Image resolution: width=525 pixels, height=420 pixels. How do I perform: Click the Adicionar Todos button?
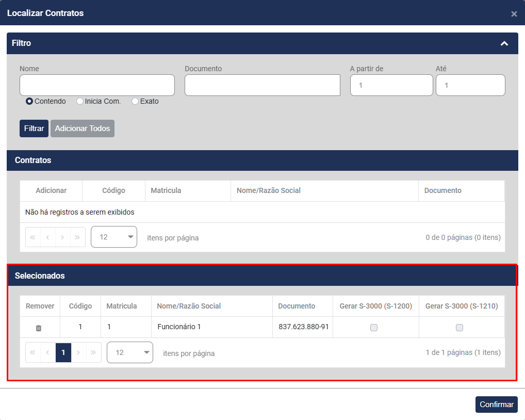(x=83, y=128)
